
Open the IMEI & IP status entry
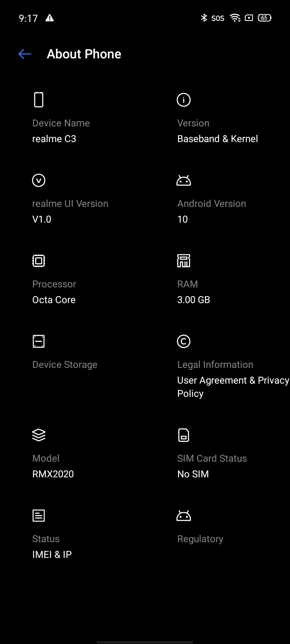point(52,555)
